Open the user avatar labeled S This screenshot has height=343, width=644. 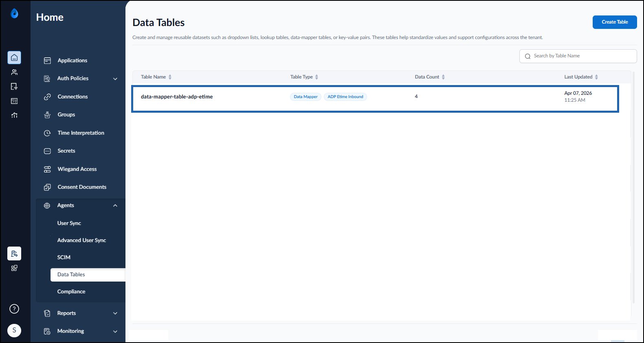[14, 330]
